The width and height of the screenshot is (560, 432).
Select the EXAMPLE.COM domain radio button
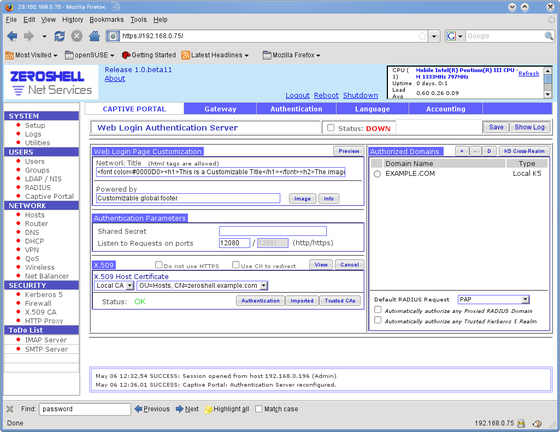click(x=377, y=174)
